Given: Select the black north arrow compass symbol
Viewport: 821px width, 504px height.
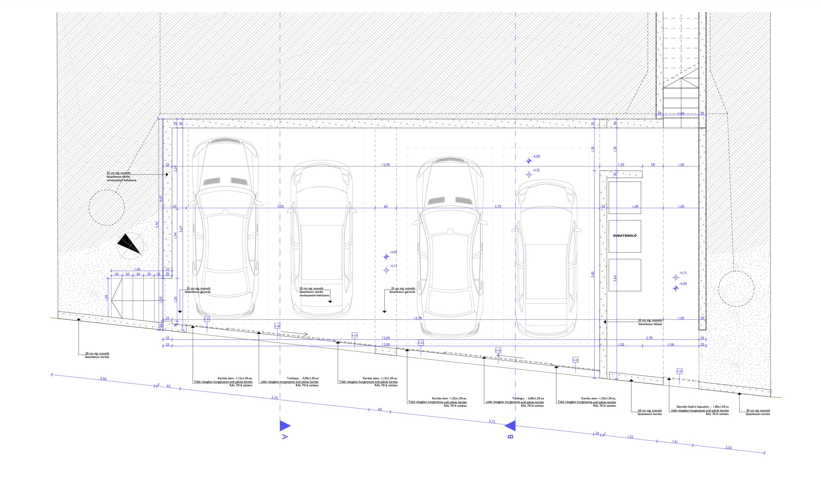Looking at the screenshot, I should coord(129,244).
